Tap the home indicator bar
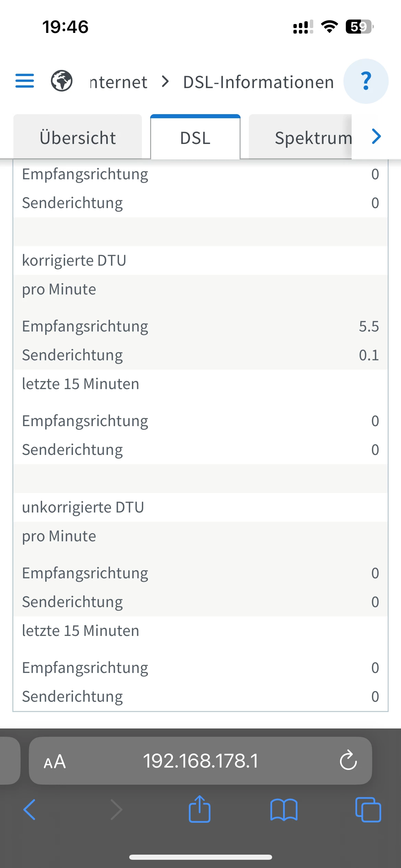This screenshot has height=868, width=401. click(x=200, y=857)
